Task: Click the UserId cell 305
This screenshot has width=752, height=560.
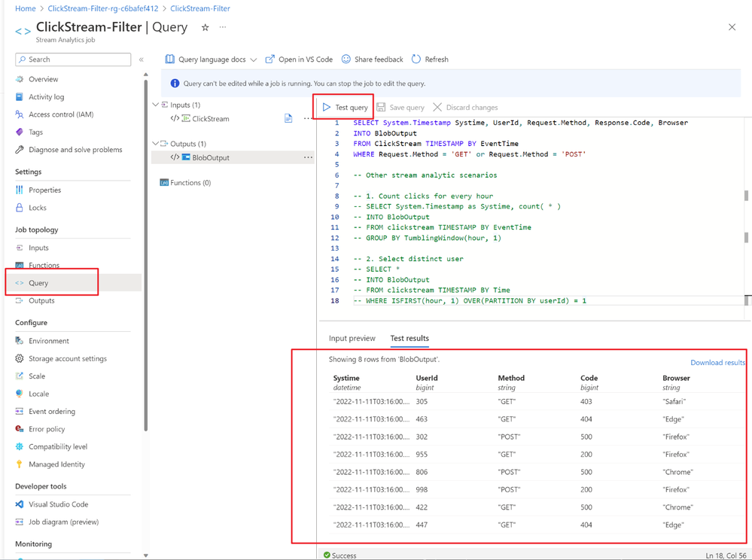Action: [x=422, y=401]
